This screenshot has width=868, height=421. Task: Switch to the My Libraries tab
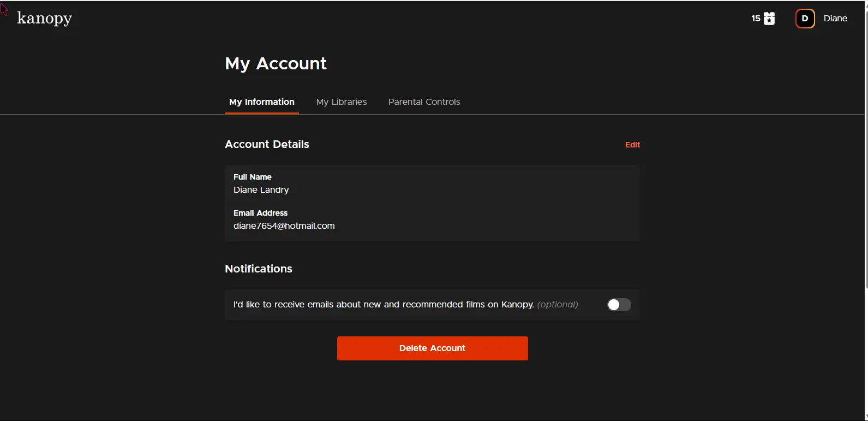pyautogui.click(x=342, y=102)
